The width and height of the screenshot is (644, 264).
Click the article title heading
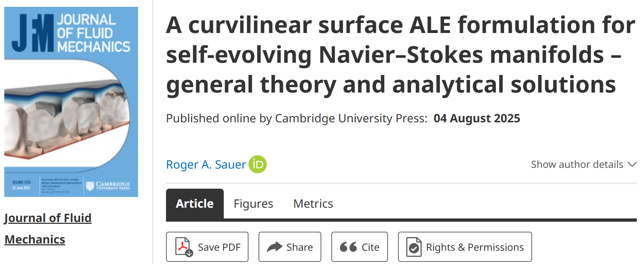tap(401, 55)
